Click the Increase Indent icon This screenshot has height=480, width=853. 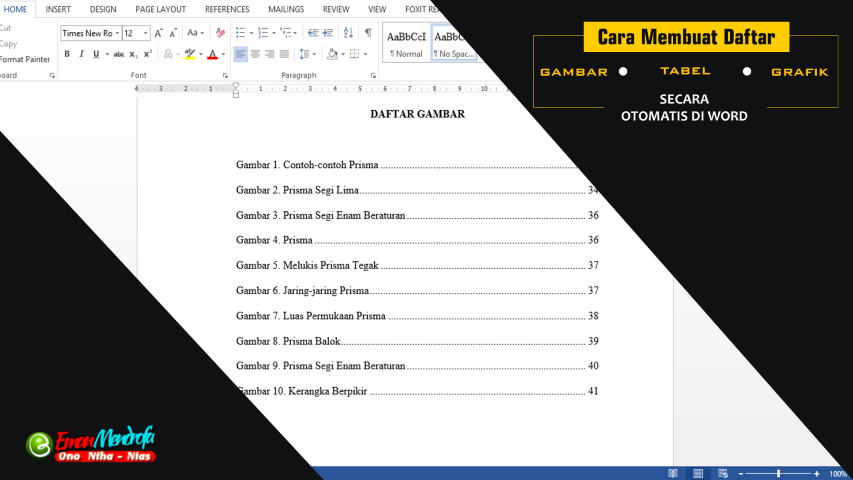coord(328,33)
